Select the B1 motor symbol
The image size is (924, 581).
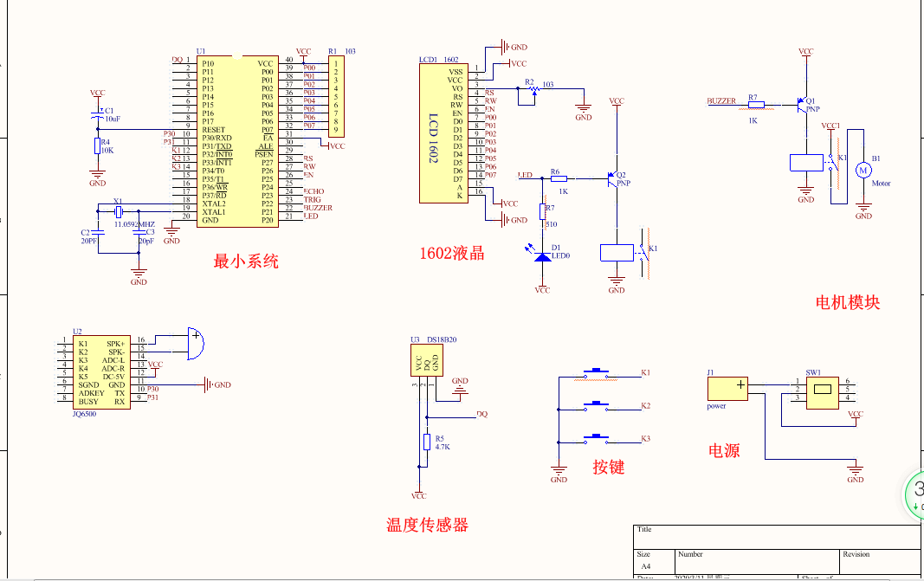[863, 170]
